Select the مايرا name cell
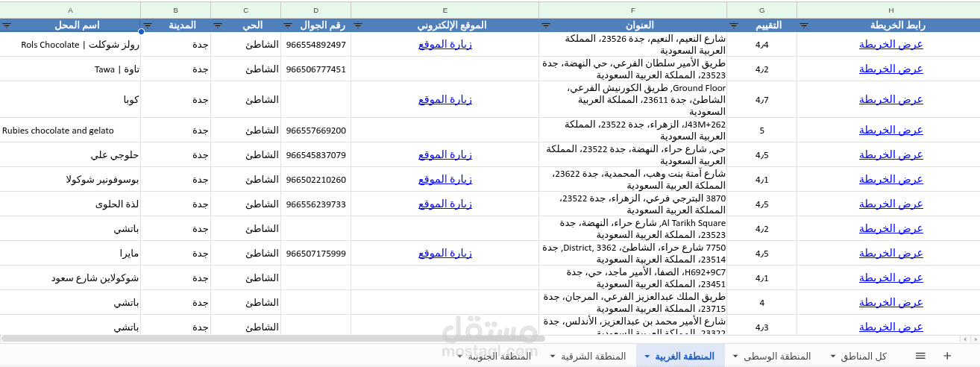The image size is (980, 367). coord(70,253)
